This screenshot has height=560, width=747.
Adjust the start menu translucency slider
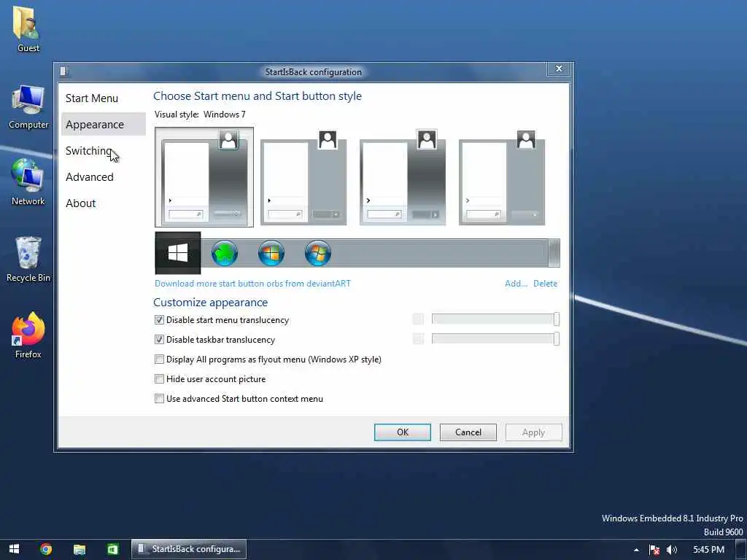495,319
